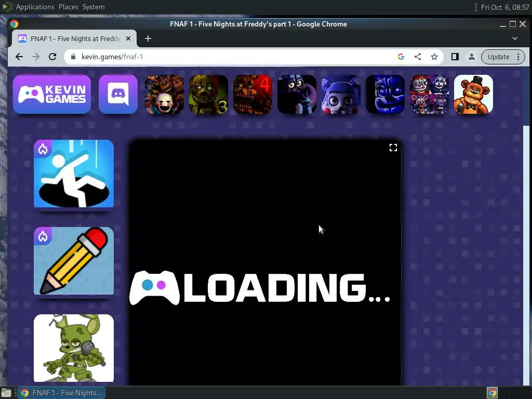The height and width of the screenshot is (399, 532).
Task: Reload the kevin.games page
Action: pyautogui.click(x=52, y=57)
